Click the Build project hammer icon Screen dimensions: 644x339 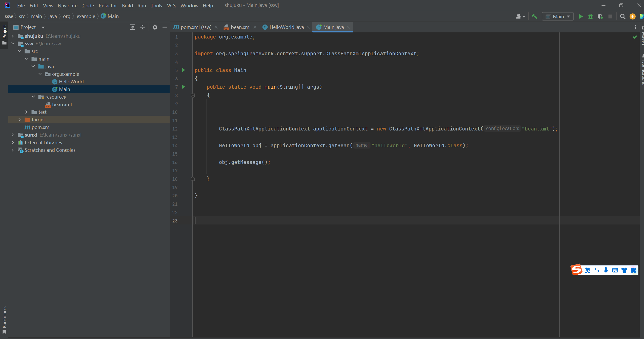point(534,16)
